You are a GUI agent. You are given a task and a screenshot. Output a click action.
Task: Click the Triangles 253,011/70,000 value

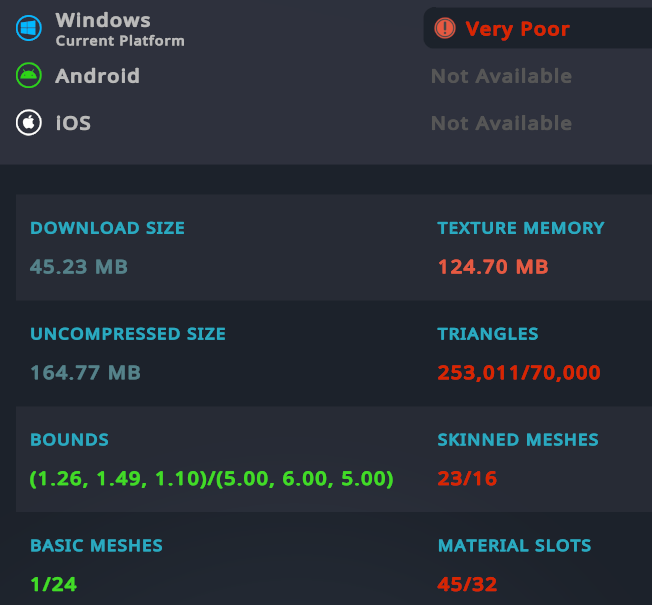coord(519,373)
